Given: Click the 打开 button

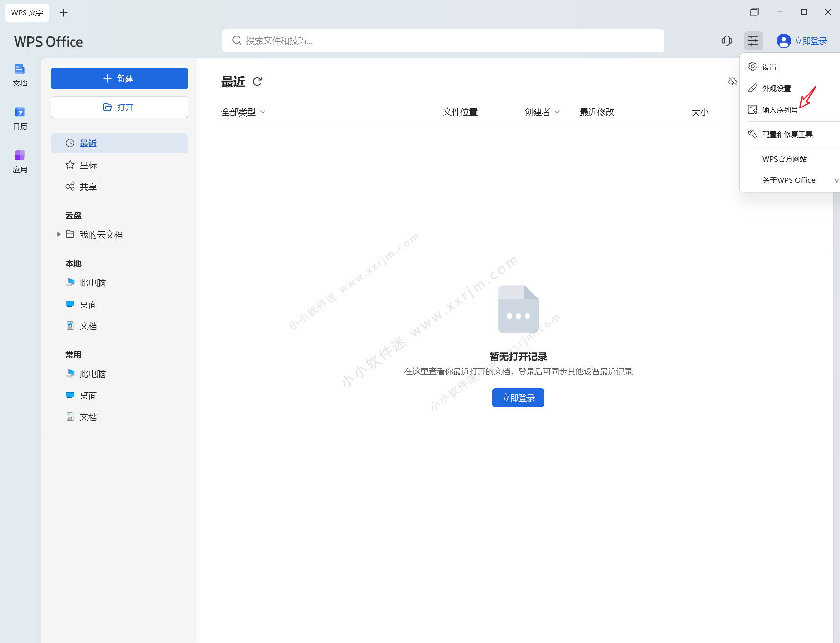Looking at the screenshot, I should [x=120, y=107].
